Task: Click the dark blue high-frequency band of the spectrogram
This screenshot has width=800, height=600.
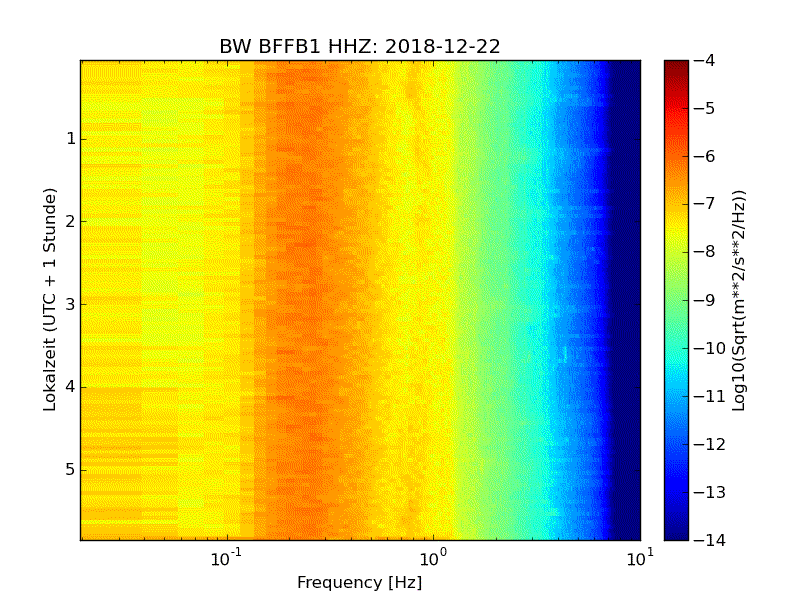Action: click(625, 300)
